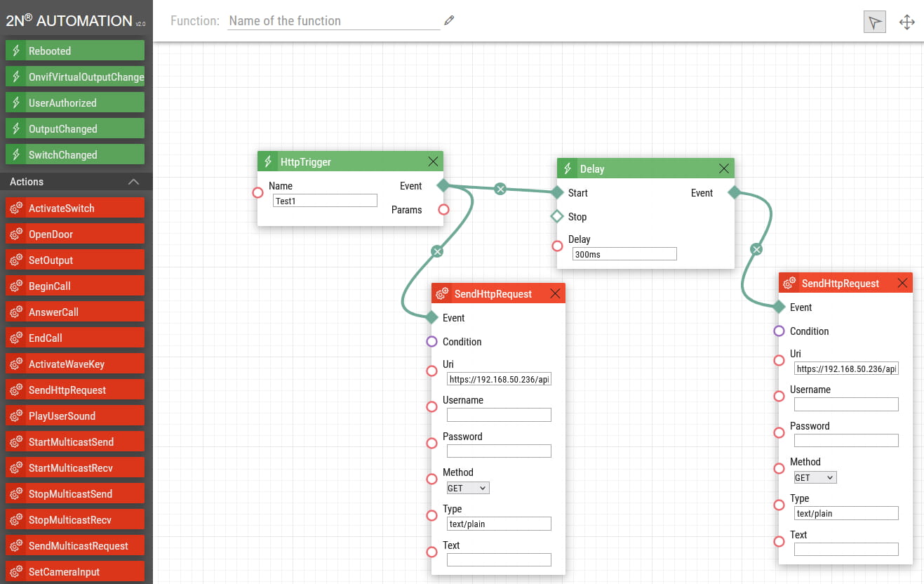Click Condition port on right SendHttpRequest
Viewport: 924px width, 584px height.
[x=779, y=331]
